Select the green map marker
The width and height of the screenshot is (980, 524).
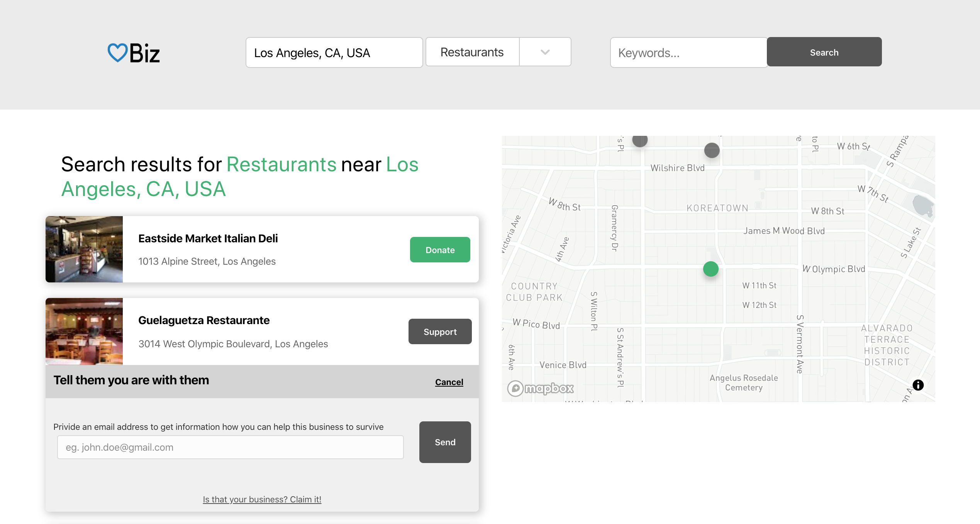coord(710,269)
